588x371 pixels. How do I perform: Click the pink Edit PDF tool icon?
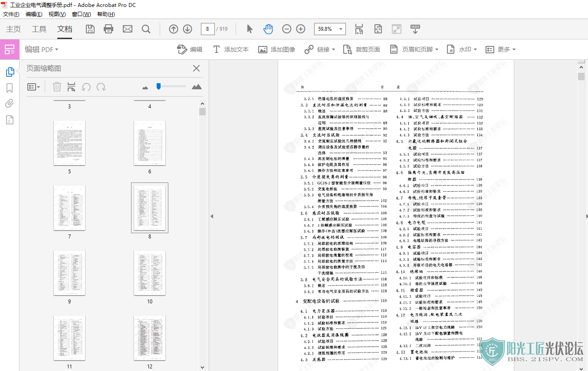10,49
